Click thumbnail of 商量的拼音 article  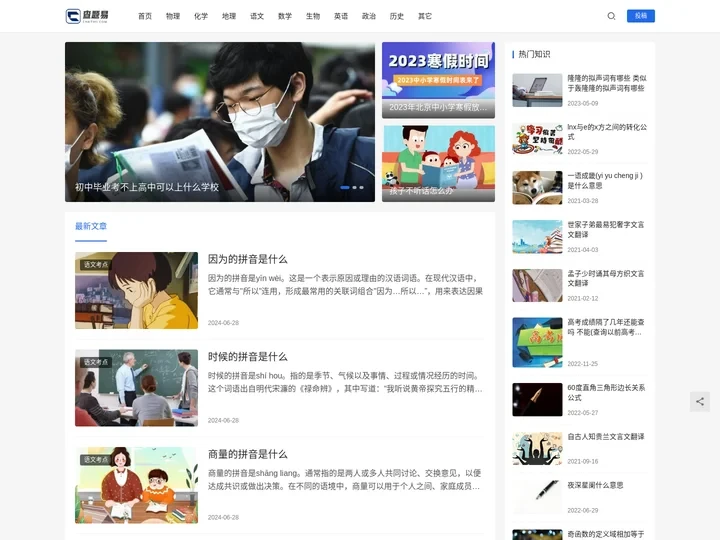coord(136,485)
